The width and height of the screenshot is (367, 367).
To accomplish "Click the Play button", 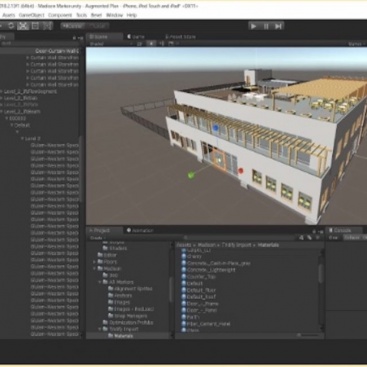I will click(x=253, y=26).
